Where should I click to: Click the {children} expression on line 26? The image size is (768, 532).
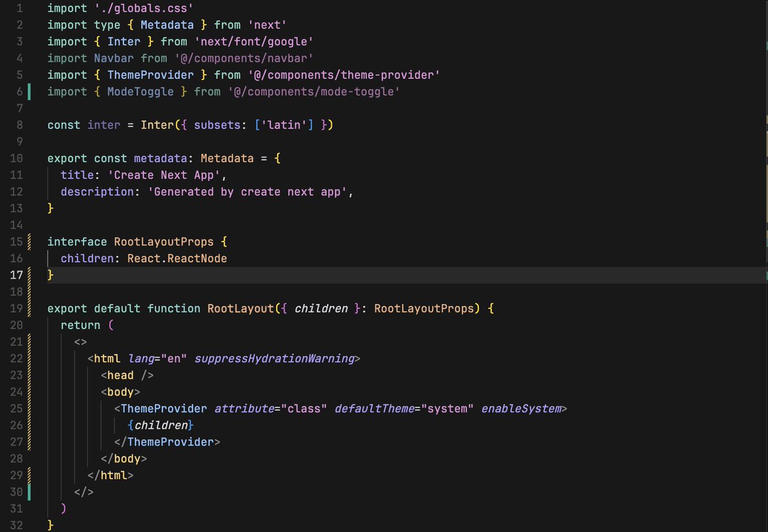coord(160,424)
